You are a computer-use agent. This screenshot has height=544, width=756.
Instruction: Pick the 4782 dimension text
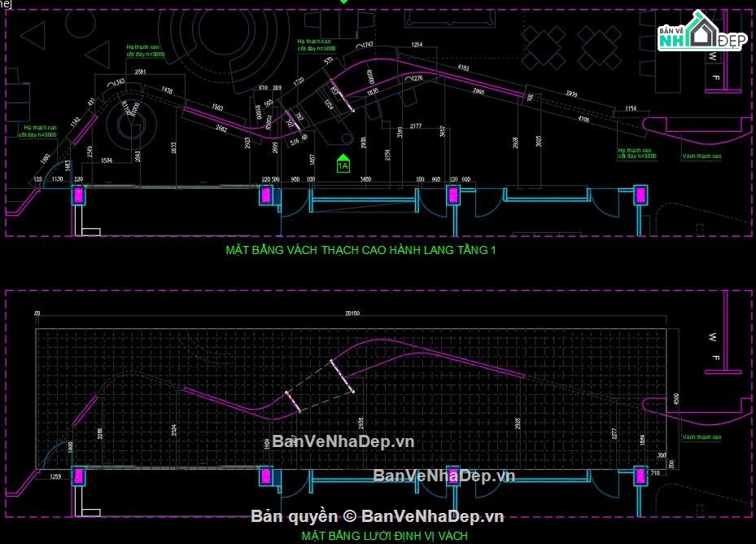coord(463,68)
